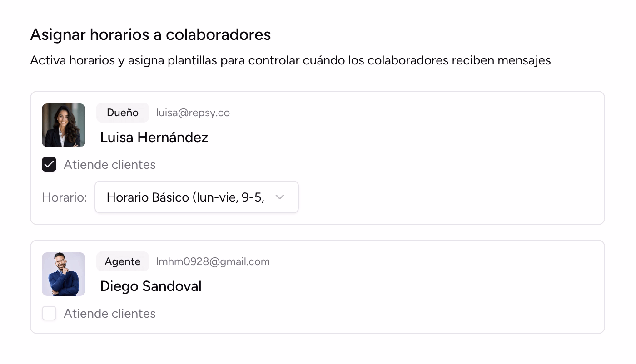Click the Activa horarios description text
This screenshot has height=364, width=636.
(x=290, y=60)
